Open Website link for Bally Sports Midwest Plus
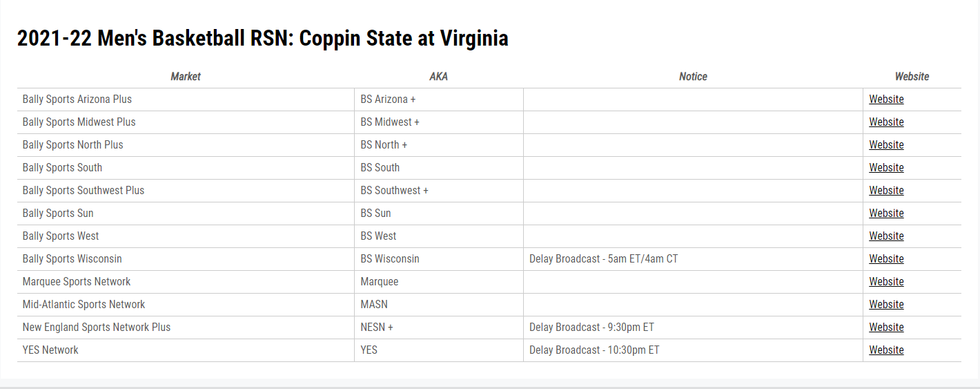Viewport: 980px width, 389px height. point(886,122)
